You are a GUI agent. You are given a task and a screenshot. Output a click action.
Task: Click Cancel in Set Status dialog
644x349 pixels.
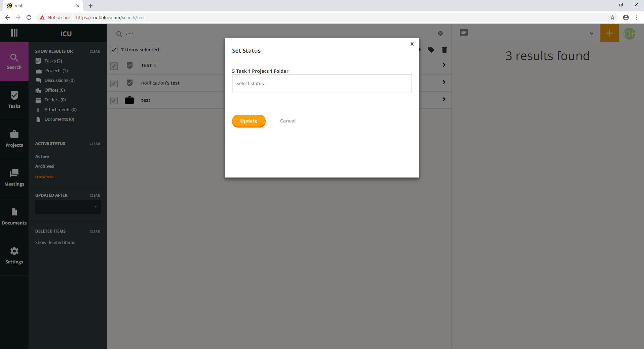click(288, 121)
